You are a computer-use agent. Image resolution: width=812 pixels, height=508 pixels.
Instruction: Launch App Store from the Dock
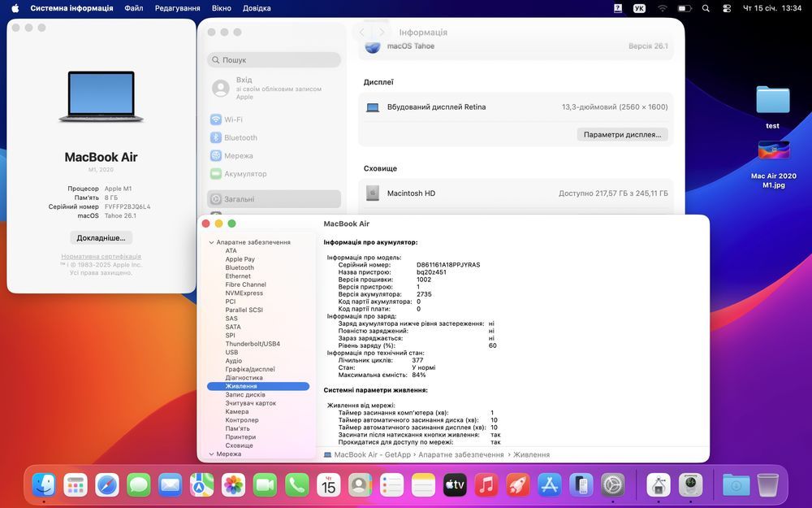click(550, 485)
